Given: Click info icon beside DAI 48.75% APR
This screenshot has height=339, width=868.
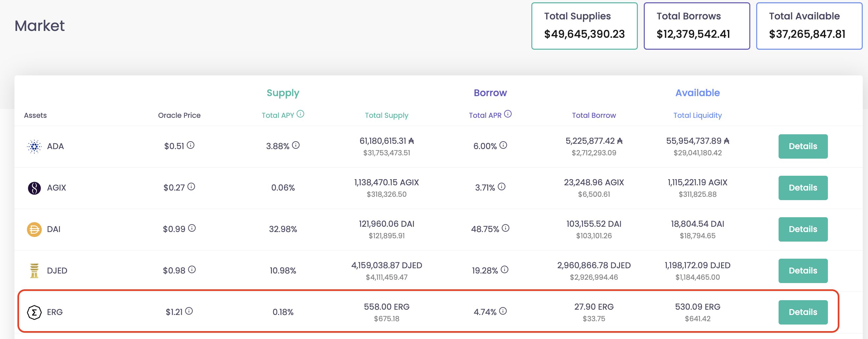Looking at the screenshot, I should click(x=505, y=228).
